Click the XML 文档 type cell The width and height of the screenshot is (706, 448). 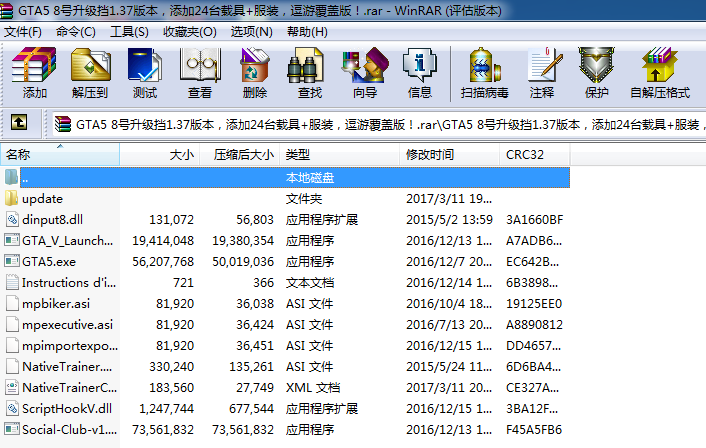pos(313,388)
